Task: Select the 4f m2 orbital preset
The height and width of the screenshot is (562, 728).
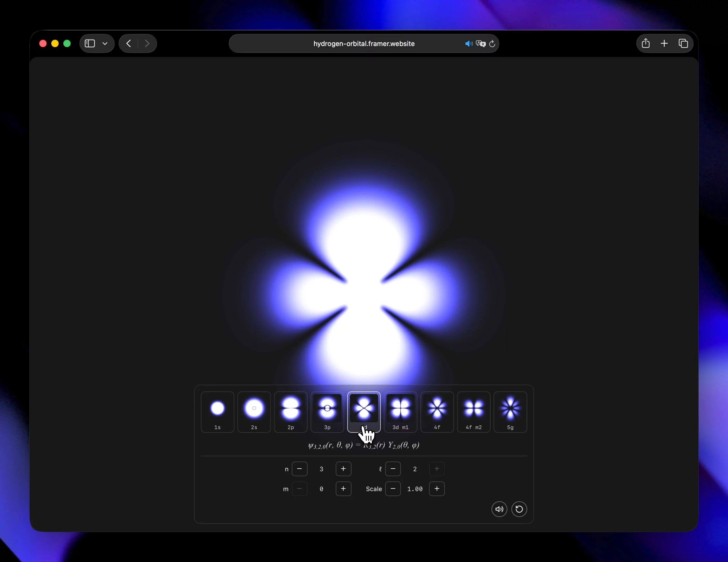Action: point(474,412)
